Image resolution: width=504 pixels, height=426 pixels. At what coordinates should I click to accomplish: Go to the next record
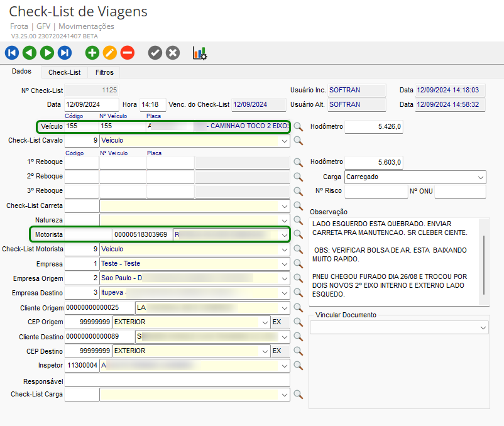[47, 53]
